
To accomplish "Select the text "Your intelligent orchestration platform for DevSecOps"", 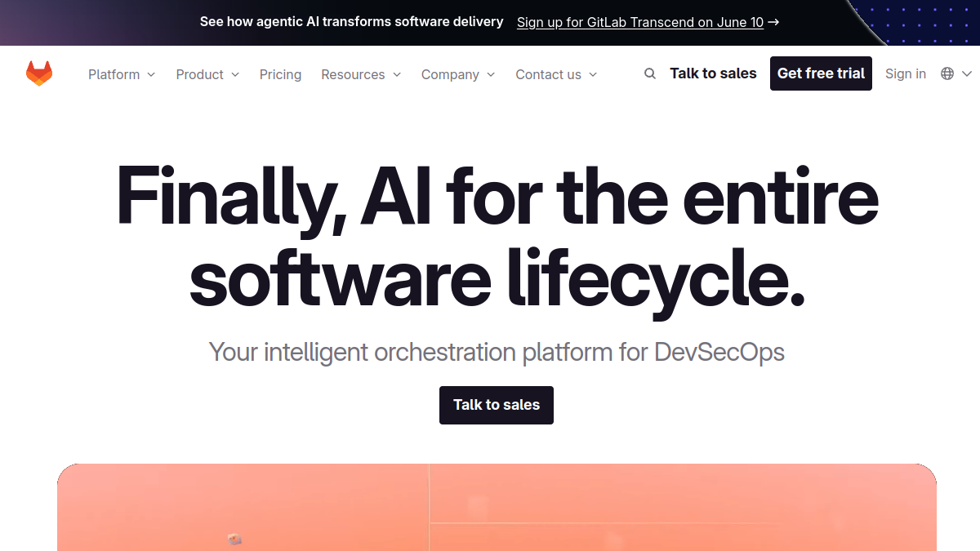I will tap(497, 352).
